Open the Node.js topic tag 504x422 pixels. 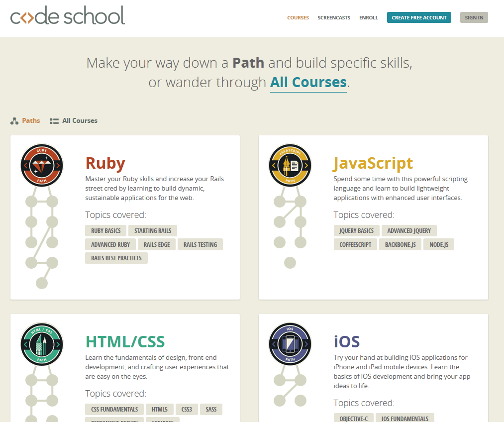point(439,244)
